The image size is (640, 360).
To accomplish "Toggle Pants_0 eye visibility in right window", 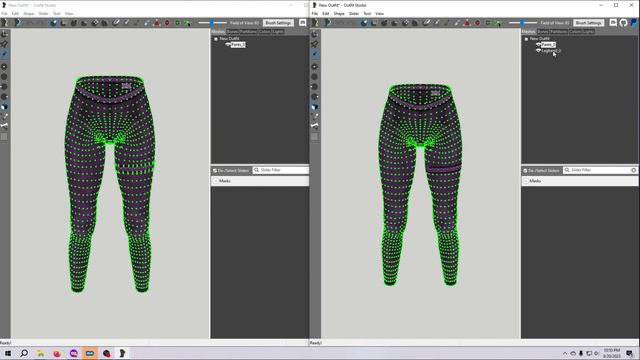I will point(538,44).
